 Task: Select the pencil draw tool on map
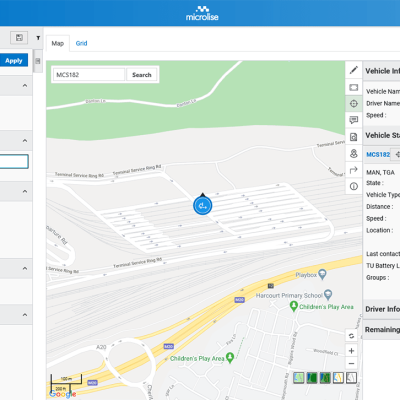(x=354, y=70)
